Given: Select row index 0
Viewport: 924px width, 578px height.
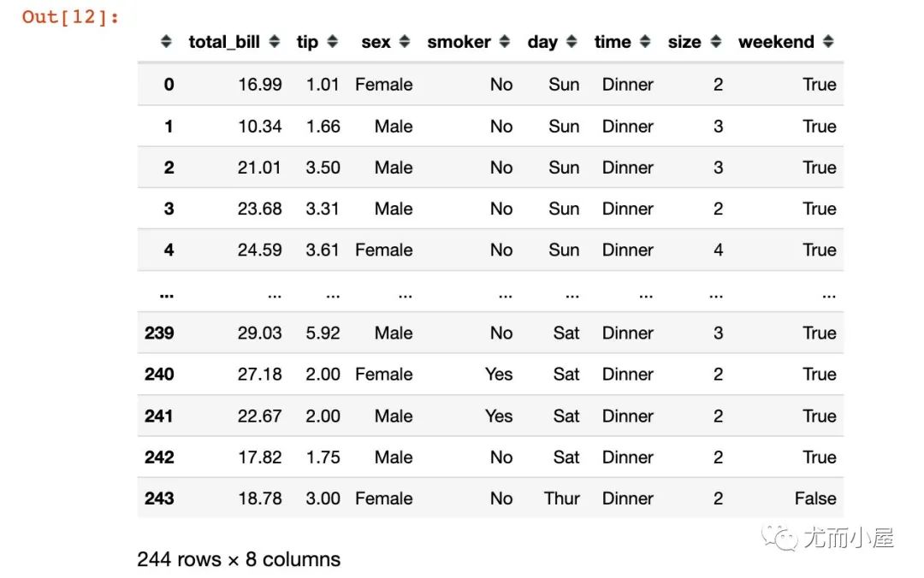Looking at the screenshot, I should click(x=169, y=85).
